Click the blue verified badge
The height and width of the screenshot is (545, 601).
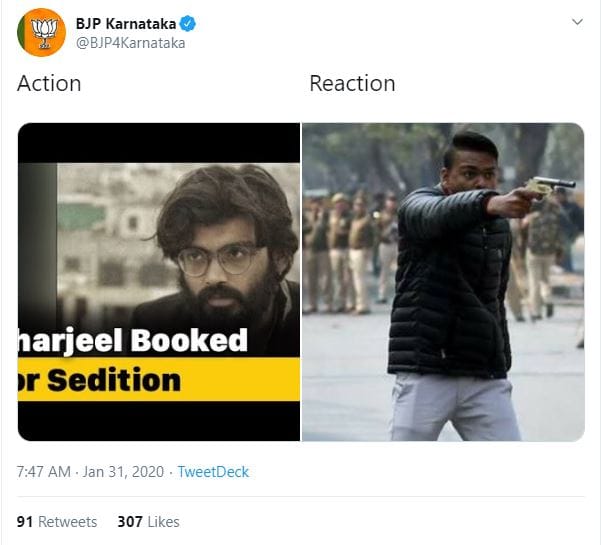(x=184, y=22)
